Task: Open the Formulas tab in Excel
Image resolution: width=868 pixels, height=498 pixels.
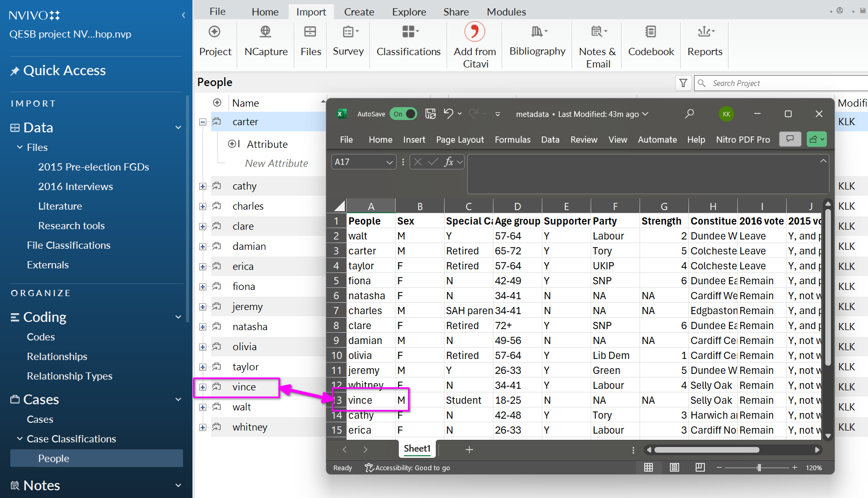Action: (x=512, y=140)
